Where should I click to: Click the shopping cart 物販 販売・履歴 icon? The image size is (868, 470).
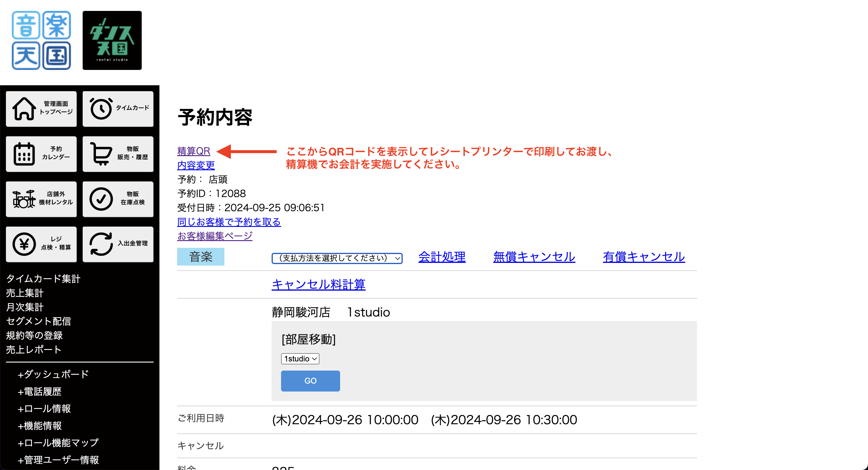[x=101, y=154]
